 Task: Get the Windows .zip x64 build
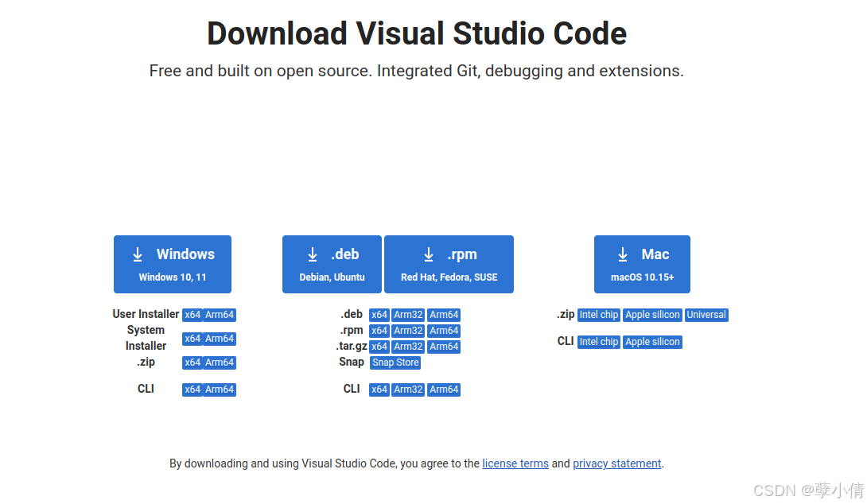coord(192,362)
